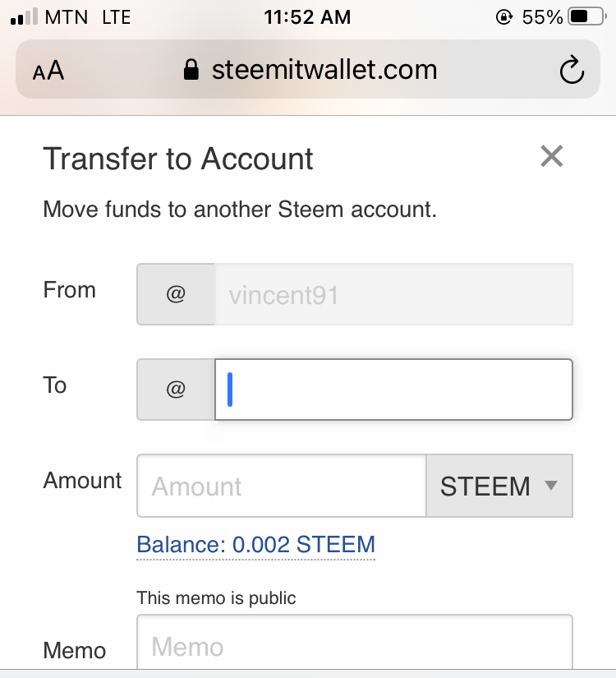Click the Transfer to Account heading

point(178,159)
